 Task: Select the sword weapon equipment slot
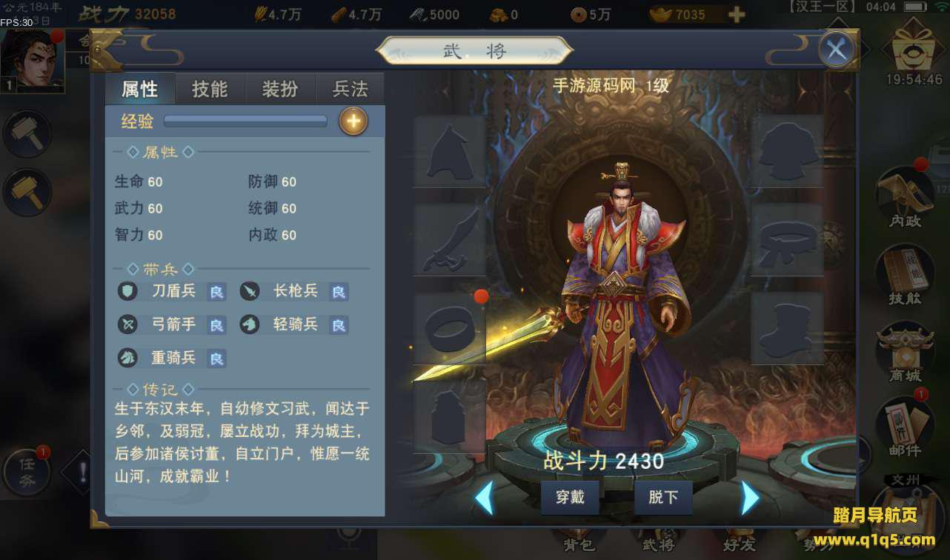450,240
